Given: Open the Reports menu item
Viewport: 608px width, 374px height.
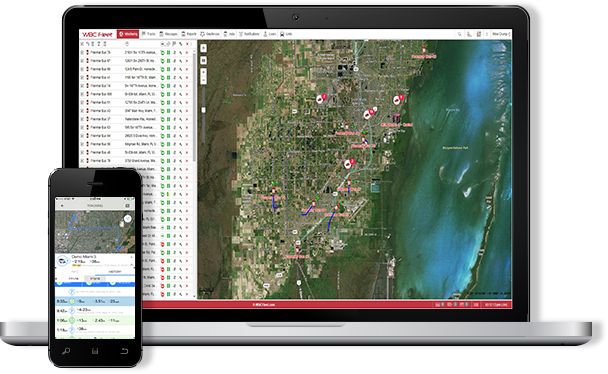Looking at the screenshot, I should [x=189, y=34].
